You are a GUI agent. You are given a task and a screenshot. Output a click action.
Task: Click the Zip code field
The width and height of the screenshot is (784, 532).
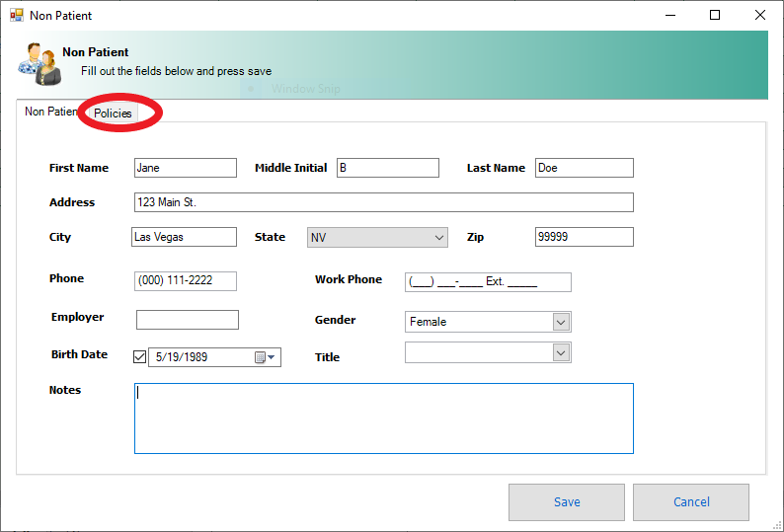[x=584, y=237]
